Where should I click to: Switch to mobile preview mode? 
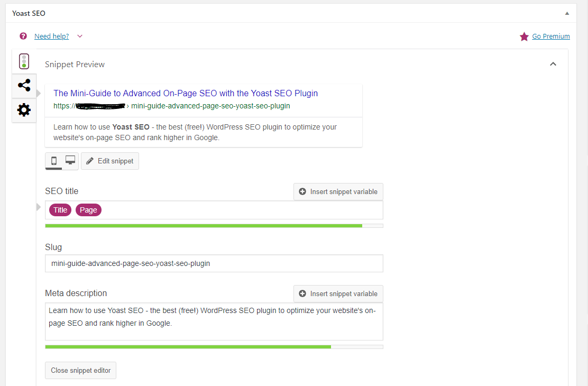pos(53,161)
